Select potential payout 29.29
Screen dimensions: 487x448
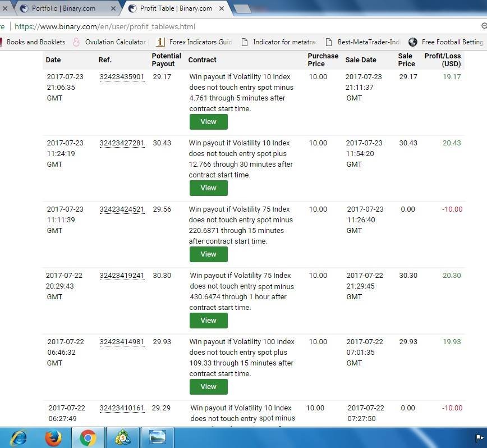[x=161, y=408]
